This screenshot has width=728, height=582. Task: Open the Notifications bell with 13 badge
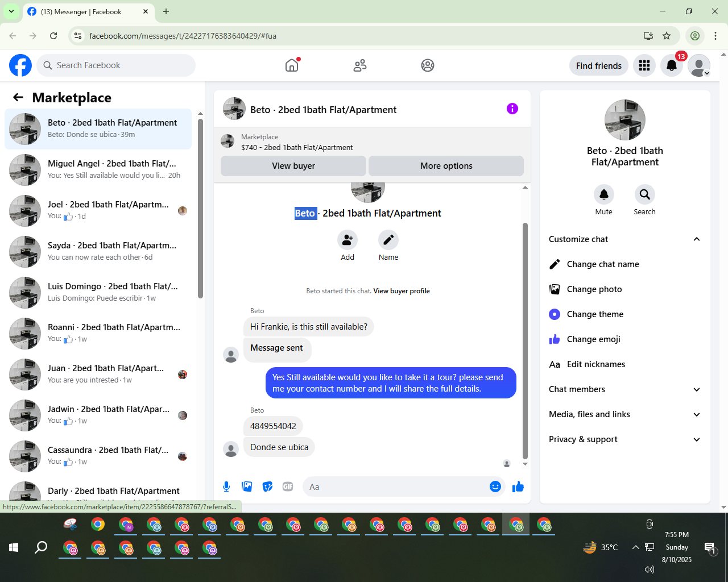click(672, 65)
